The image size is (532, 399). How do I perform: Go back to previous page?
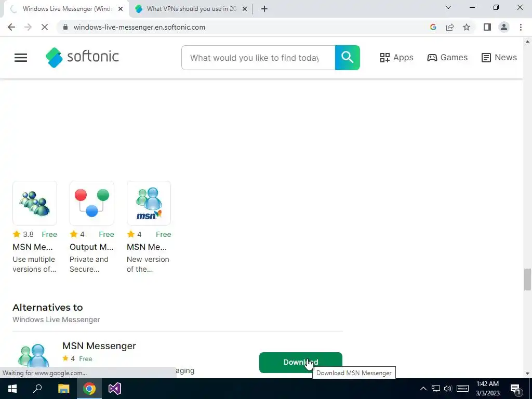pos(11,27)
